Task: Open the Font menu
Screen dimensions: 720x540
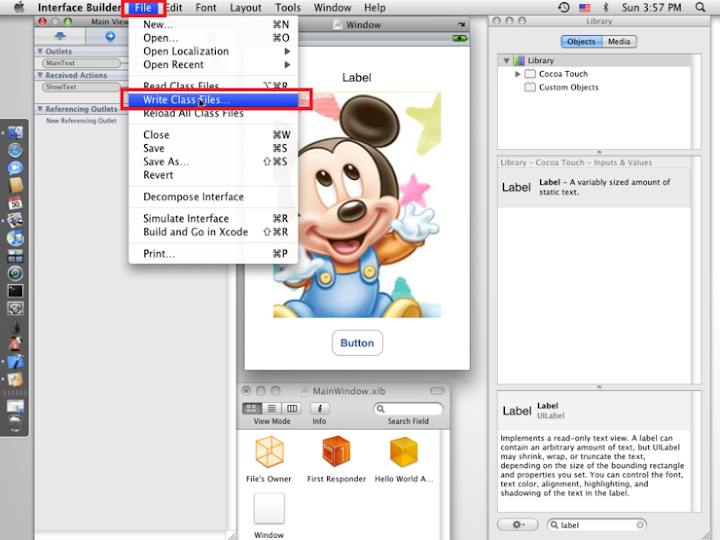Action: 206,7
